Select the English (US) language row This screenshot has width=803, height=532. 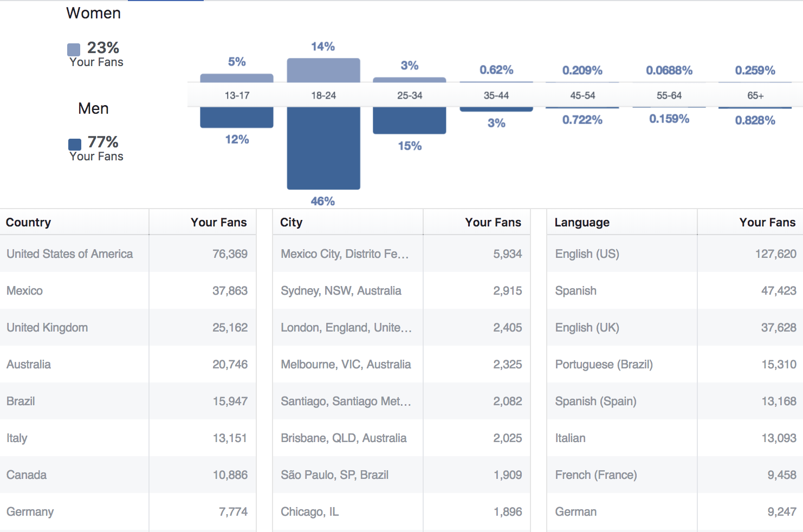pos(675,254)
